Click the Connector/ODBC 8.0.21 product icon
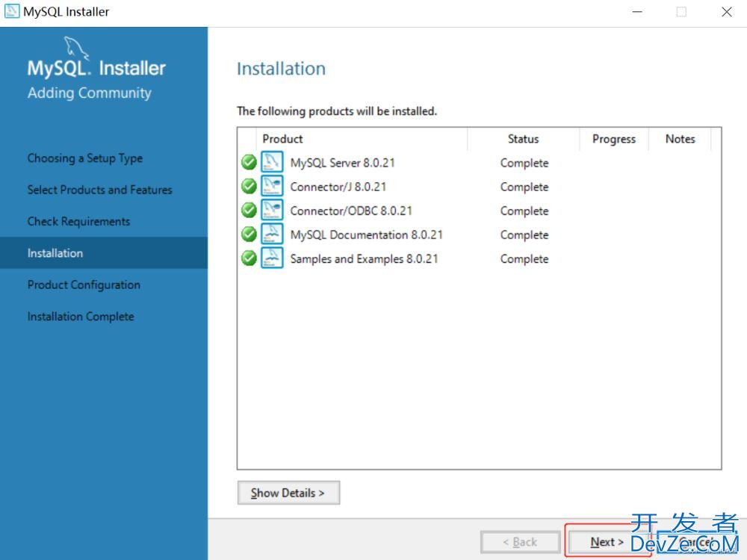Viewport: 747px width, 560px height. [272, 210]
